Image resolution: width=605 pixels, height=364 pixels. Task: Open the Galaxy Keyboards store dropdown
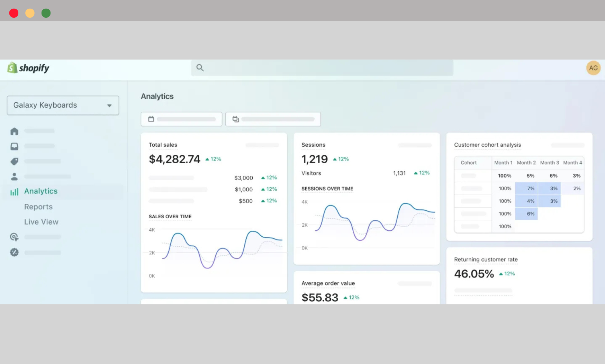(x=63, y=105)
